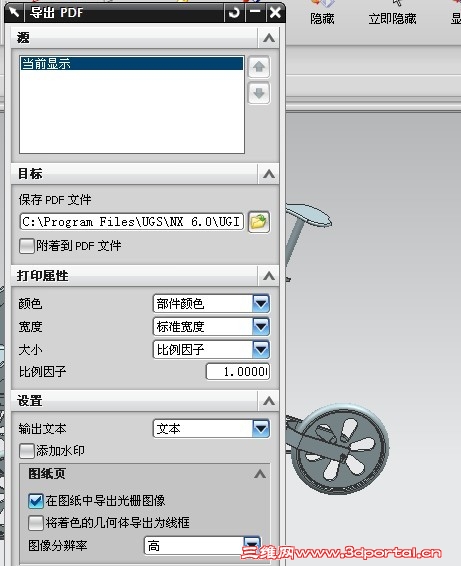Click the 隐藏 toolbar command
This screenshot has width=461, height=566.
322,14
